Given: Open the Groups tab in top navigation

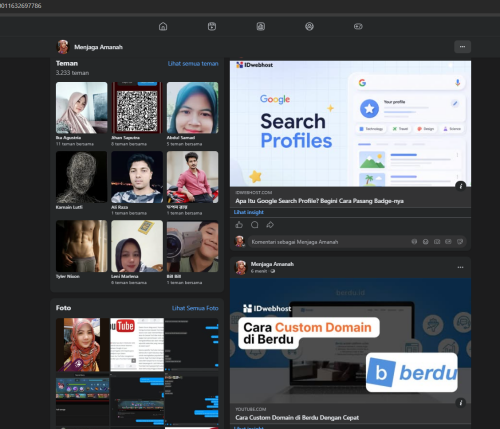Looking at the screenshot, I should (309, 26).
